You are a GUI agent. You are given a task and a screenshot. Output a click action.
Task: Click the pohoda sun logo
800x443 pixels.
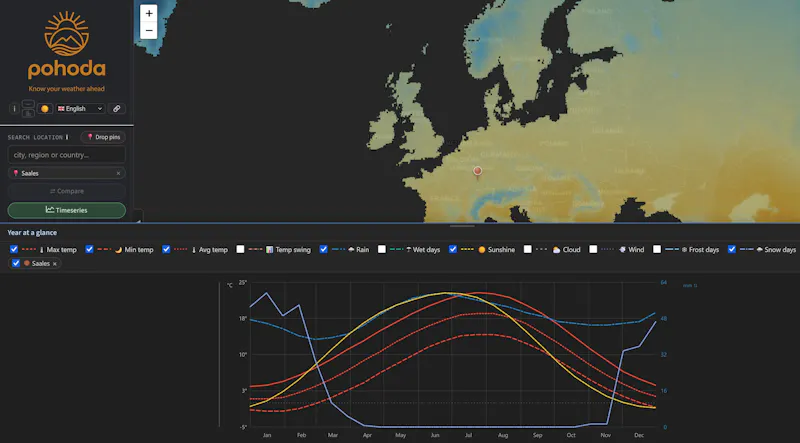[66, 34]
